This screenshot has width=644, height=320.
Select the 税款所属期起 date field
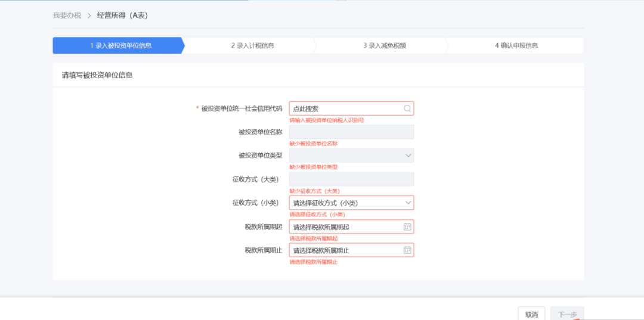352,226
